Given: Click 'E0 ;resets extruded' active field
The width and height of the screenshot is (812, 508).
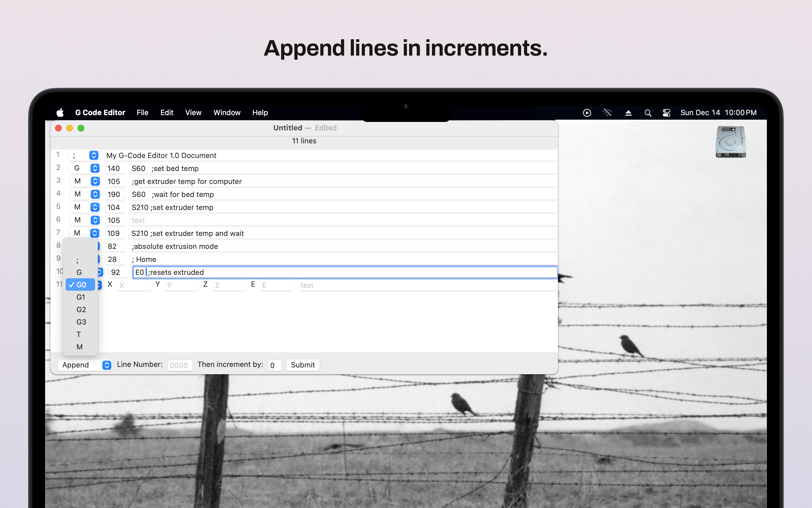Looking at the screenshot, I should point(345,272).
